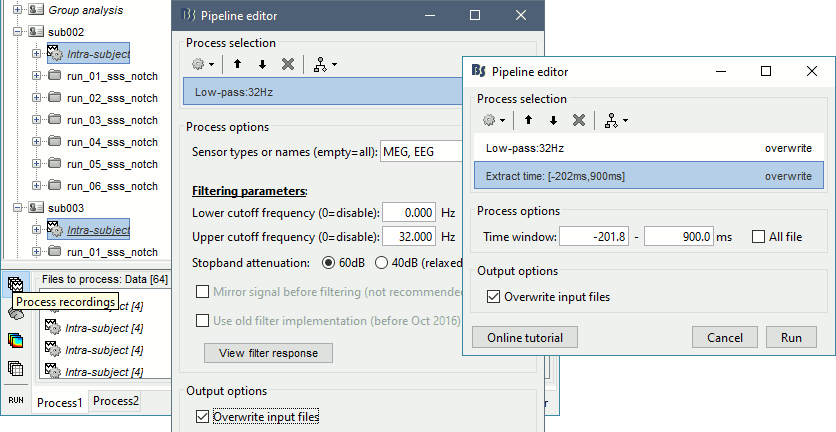The height and width of the screenshot is (432, 836).
Task: Click Upper cutoff frequency field
Action: tap(409, 236)
